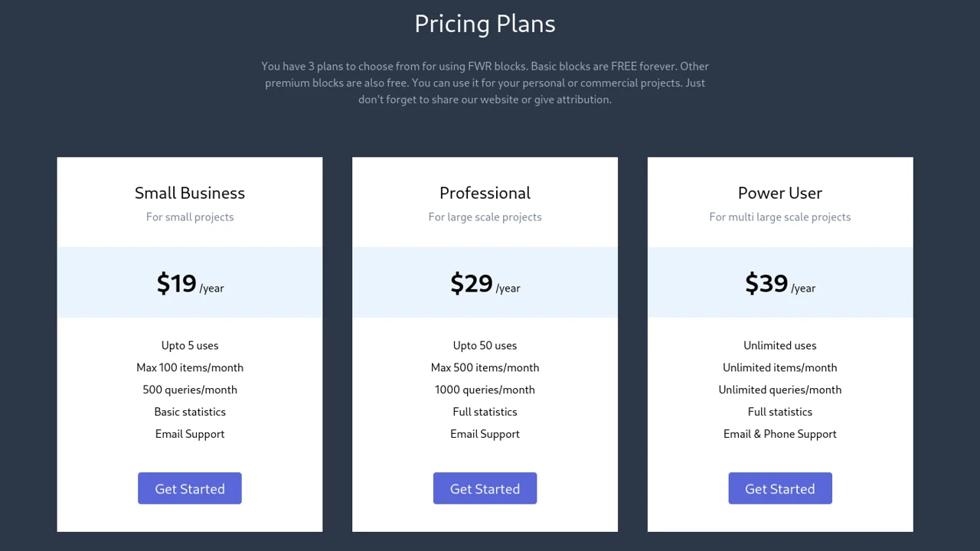This screenshot has height=551, width=980.
Task: Click the Email & Phone Support feature text
Action: (780, 434)
